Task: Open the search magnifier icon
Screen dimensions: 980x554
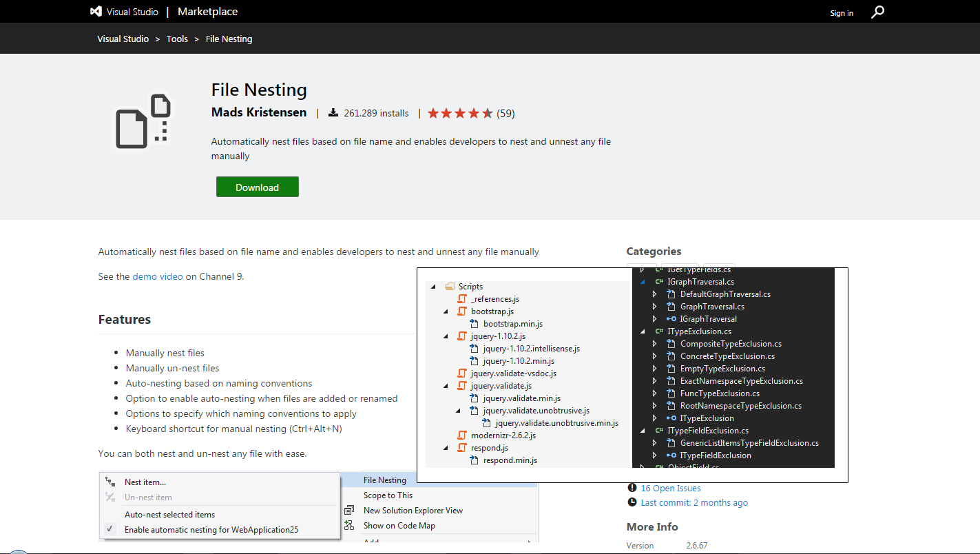Action: (877, 12)
